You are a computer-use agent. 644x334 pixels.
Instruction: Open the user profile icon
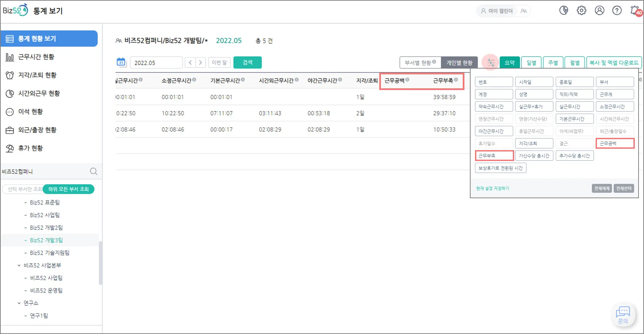600,11
